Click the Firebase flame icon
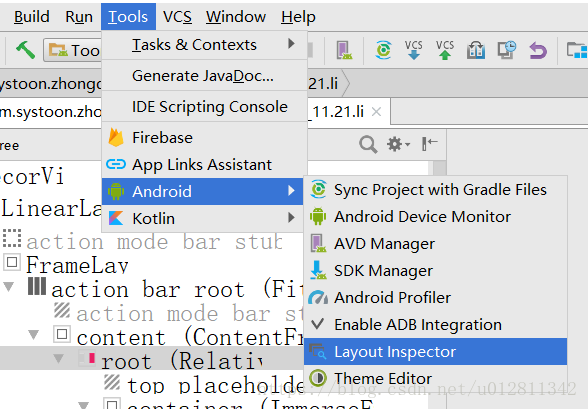This screenshot has width=588, height=409. click(116, 138)
